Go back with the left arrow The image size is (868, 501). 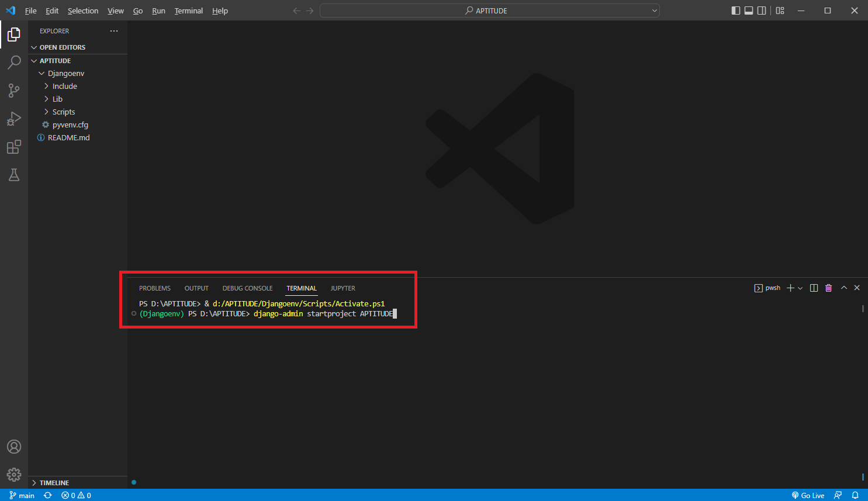click(x=297, y=11)
